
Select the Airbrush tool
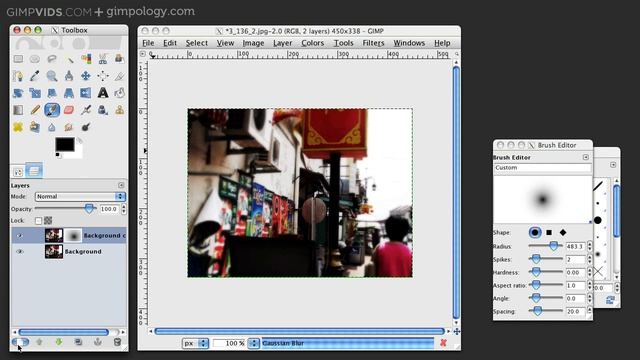86,110
